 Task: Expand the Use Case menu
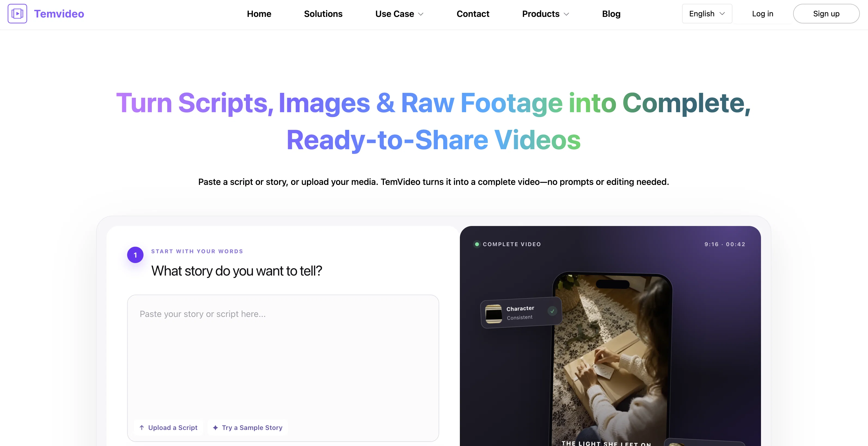click(x=399, y=14)
